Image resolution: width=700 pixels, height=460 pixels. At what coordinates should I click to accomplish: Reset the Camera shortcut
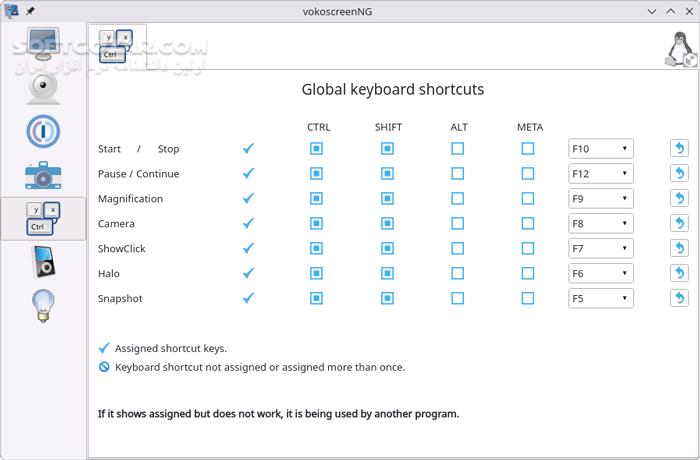click(679, 223)
